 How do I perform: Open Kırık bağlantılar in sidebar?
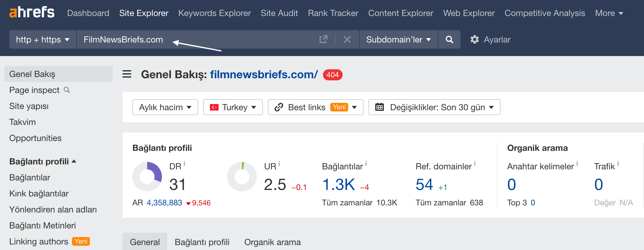tap(39, 193)
